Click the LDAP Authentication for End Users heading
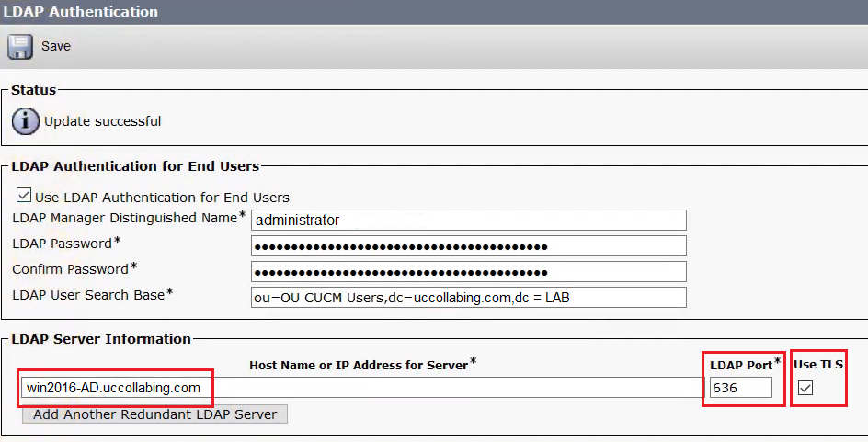The image size is (868, 442). [x=136, y=166]
